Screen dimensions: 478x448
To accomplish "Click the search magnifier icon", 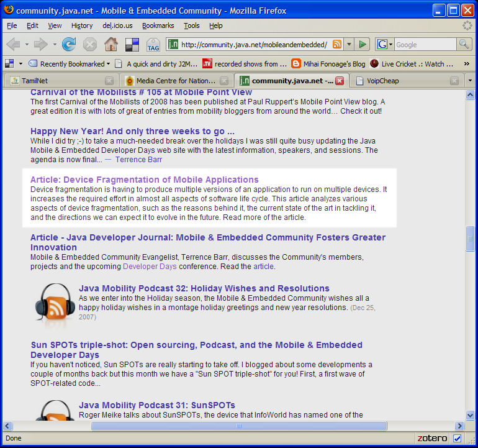I will coord(464,44).
